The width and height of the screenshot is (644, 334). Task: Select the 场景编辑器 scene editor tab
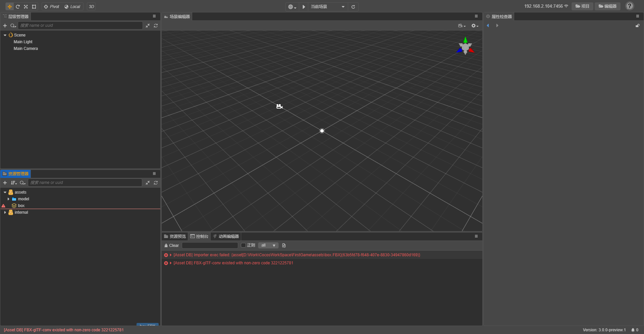(177, 16)
